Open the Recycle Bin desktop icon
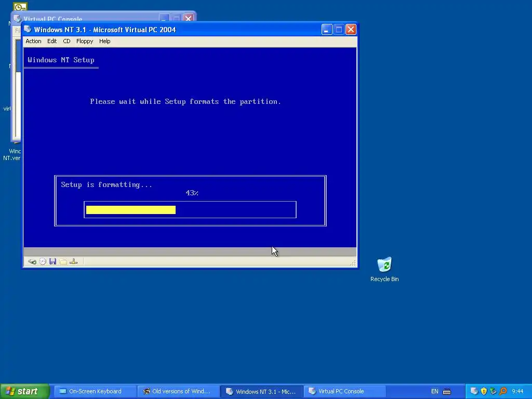Viewport: 532px width, 399px height. (384, 270)
